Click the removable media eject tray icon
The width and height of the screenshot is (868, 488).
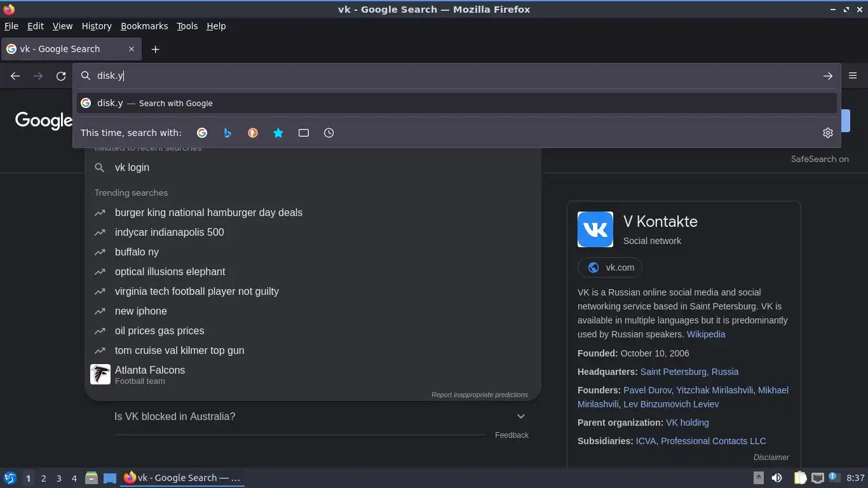point(759,478)
